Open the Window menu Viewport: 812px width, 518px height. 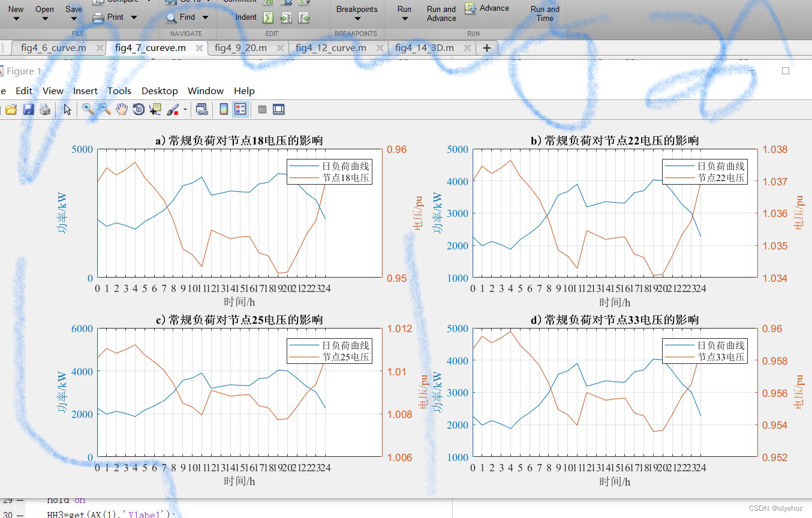pyautogui.click(x=206, y=91)
